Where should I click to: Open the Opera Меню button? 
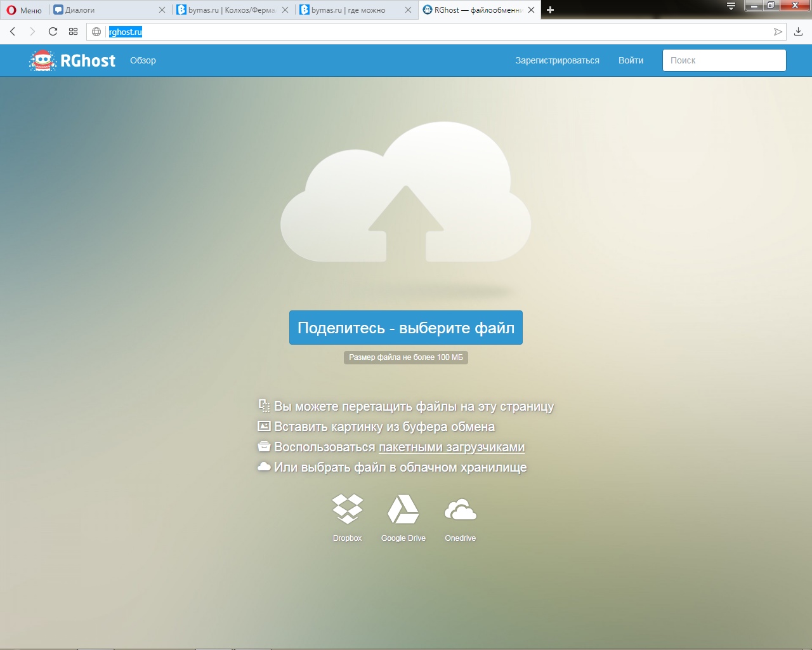[x=24, y=10]
